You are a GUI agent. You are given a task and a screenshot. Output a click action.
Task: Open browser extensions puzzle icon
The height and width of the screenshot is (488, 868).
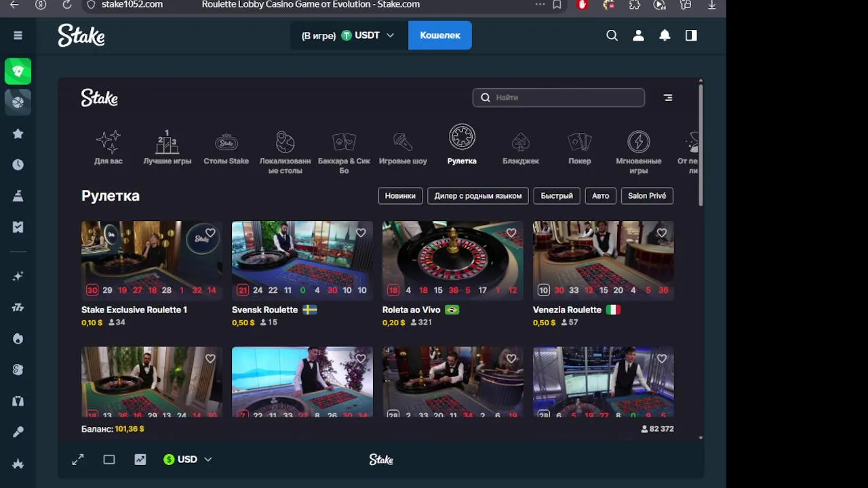tap(635, 5)
